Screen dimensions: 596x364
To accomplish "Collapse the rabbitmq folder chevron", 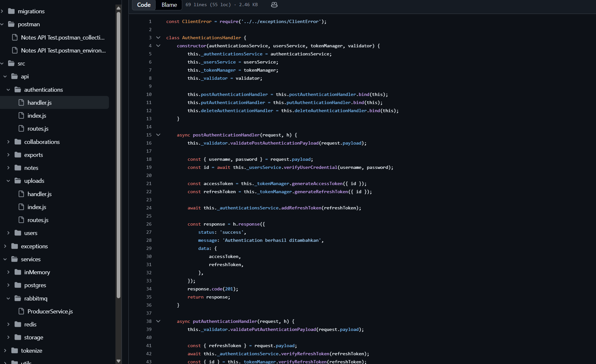I will (x=8, y=299).
